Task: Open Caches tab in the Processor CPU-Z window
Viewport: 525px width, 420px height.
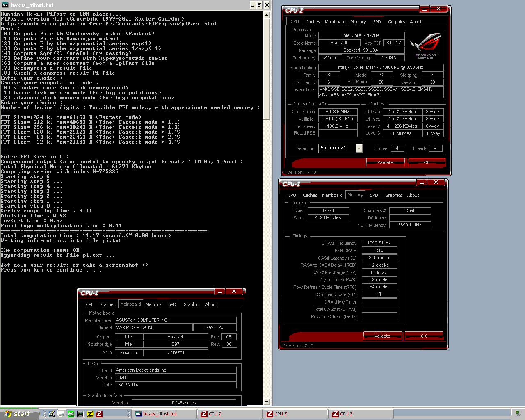Action: tap(313, 22)
